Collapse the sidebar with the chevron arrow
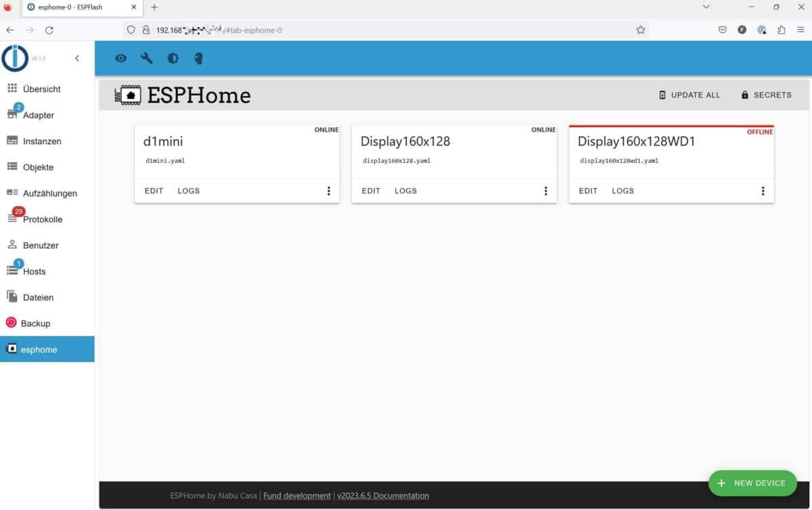Image resolution: width=812 pixels, height=510 pixels. tap(76, 58)
